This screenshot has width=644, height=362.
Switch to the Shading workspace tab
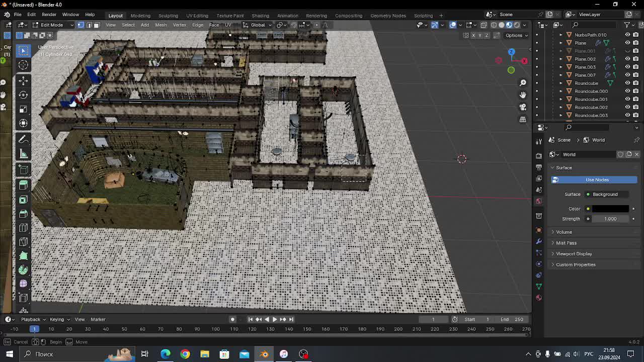pos(260,16)
